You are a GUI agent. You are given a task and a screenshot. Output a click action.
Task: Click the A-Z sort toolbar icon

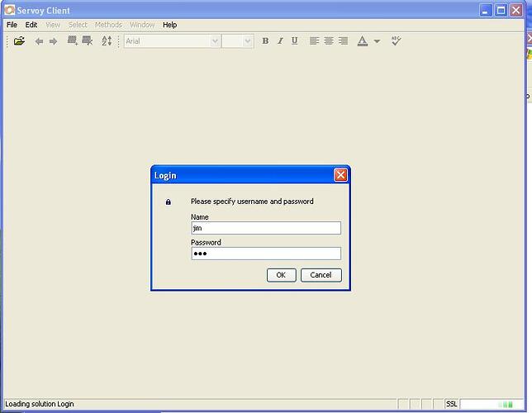pos(107,40)
